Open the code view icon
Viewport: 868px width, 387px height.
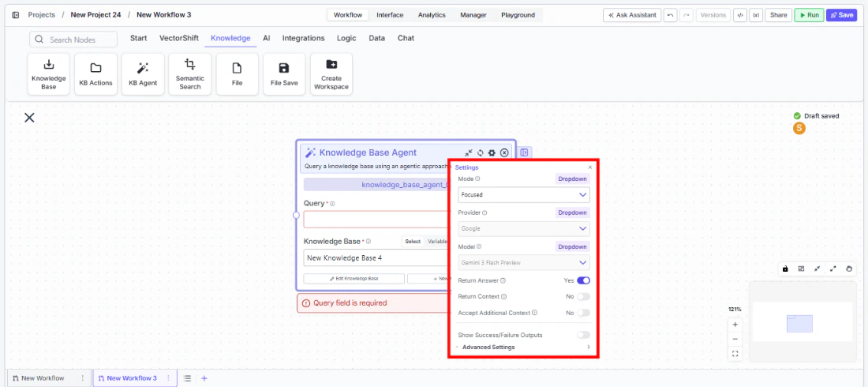(739, 15)
